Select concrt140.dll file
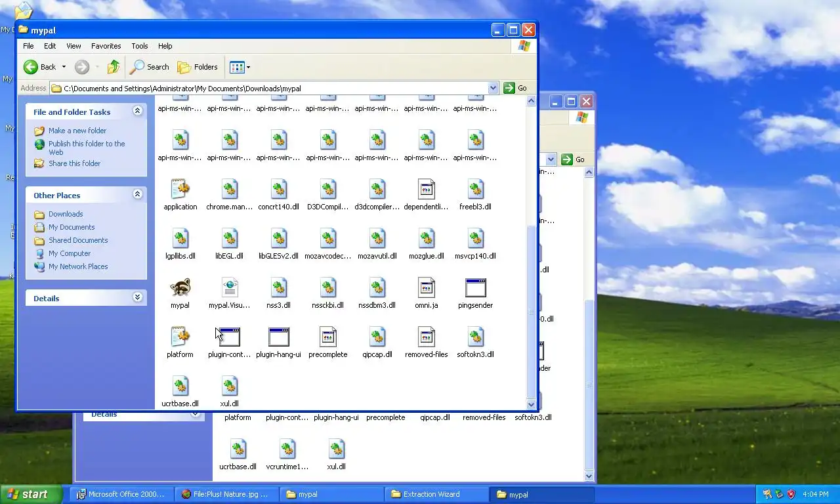 click(x=279, y=189)
